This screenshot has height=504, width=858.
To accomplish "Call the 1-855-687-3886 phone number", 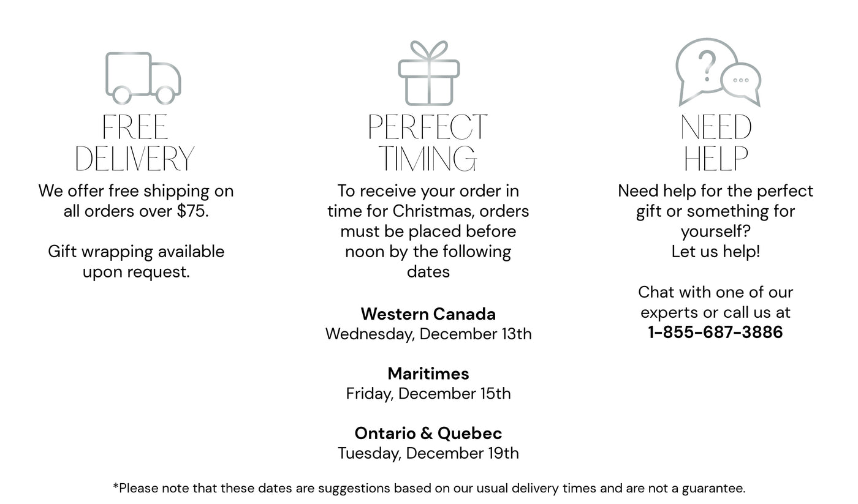I will [715, 333].
